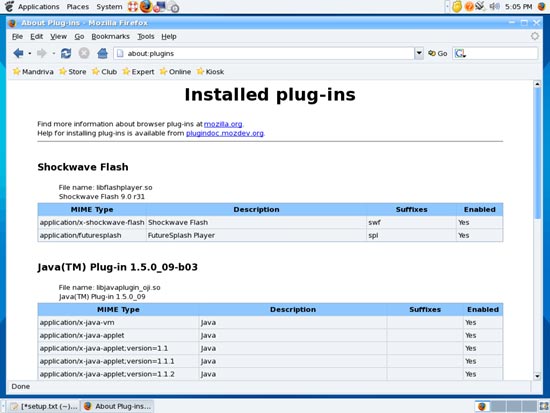Screen dimensions: 550x413
Task: Click the orange update notifier tray icon
Action: [x=469, y=7]
